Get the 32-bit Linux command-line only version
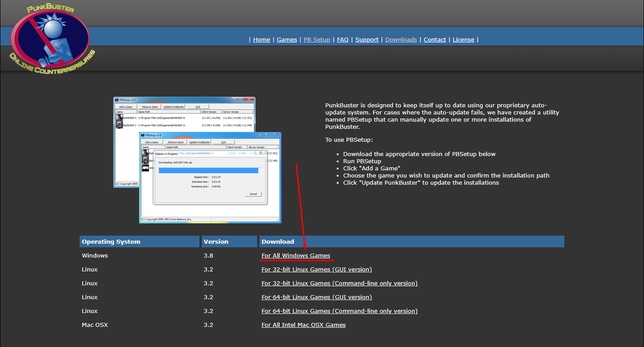Image resolution: width=644 pixels, height=347 pixels. pos(339,284)
